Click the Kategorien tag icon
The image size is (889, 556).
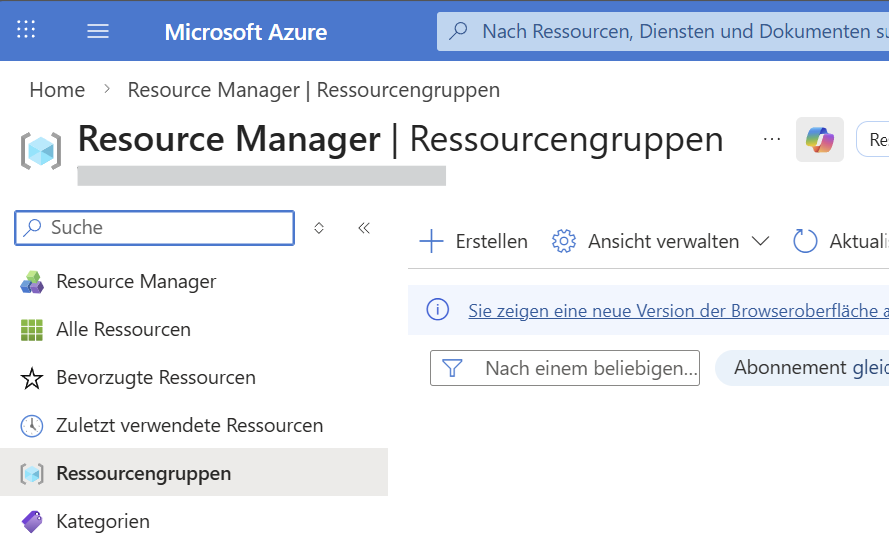click(x=32, y=522)
